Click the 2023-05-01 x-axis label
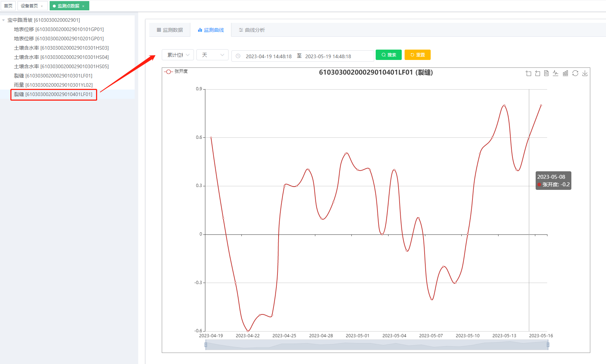Screen dimensions: 606x364 [357, 336]
